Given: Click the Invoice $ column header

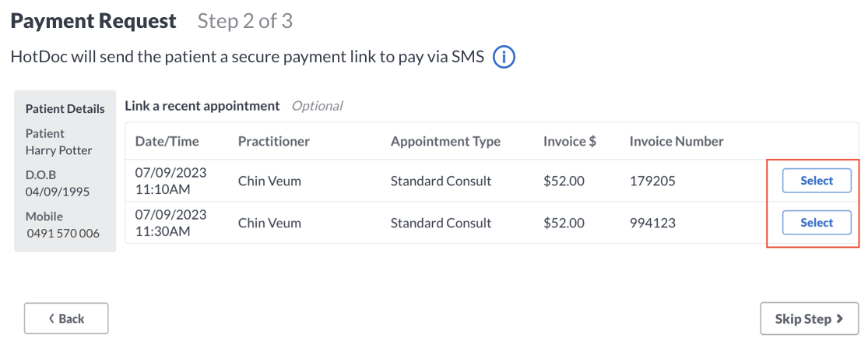Looking at the screenshot, I should pos(570,141).
